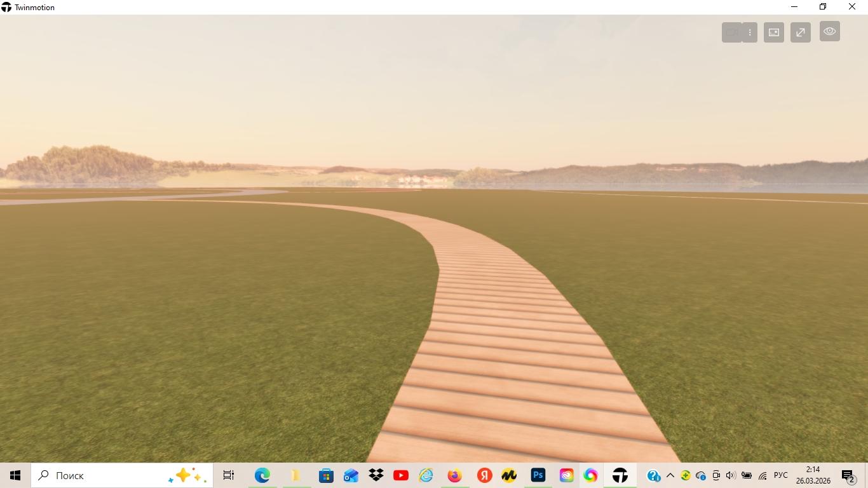The height and width of the screenshot is (488, 868).
Task: Open Photoshop from the taskbar
Action: click(x=538, y=475)
